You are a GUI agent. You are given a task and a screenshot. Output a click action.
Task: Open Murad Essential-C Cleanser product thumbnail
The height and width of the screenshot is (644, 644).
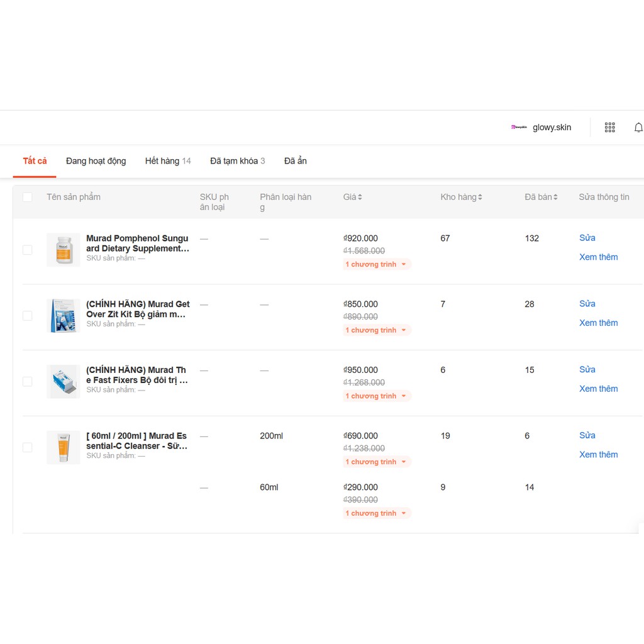pos(64,447)
